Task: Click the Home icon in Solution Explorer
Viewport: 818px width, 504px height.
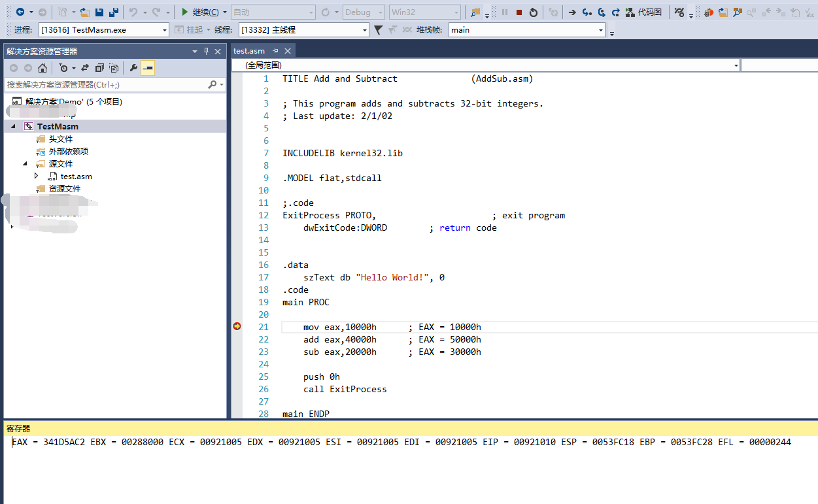Action: (x=43, y=68)
